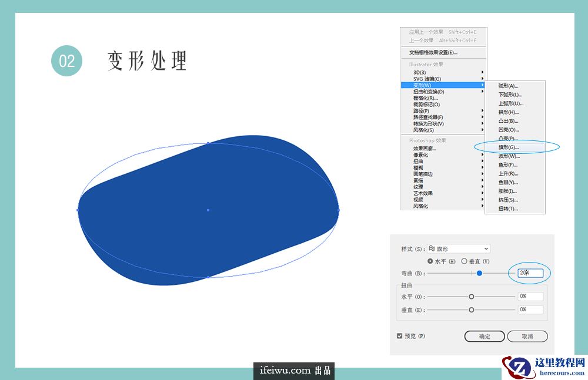Select the 水平(H) radio button
The image size is (588, 380).
click(430, 261)
